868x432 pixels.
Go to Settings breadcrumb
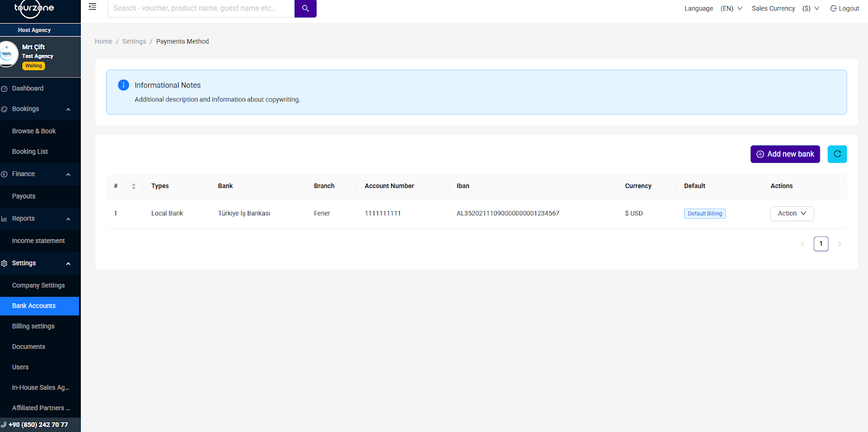click(134, 42)
